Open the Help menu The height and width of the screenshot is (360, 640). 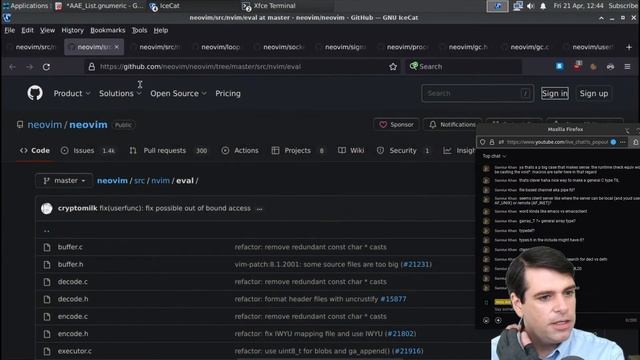pos(161,30)
